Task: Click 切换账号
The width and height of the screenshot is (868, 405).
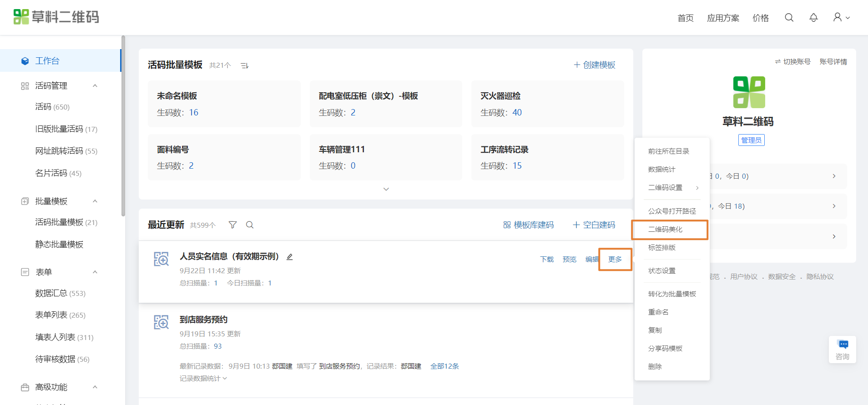Action: coord(793,62)
